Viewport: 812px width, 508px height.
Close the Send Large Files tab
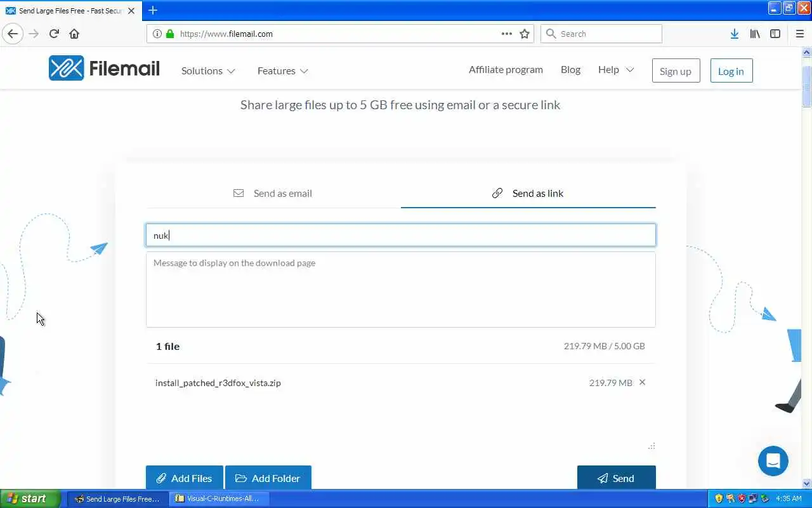(x=131, y=11)
